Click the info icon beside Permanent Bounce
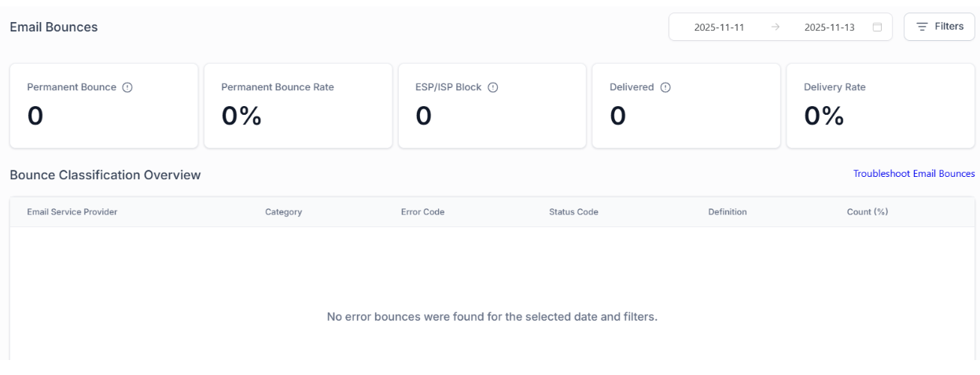 click(127, 87)
